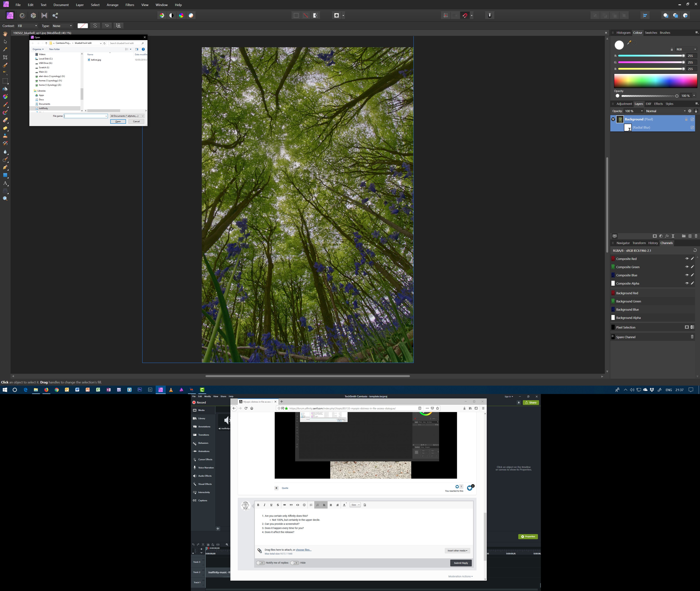The image size is (700, 591).
Task: Select the View (hand) tool
Action: pos(5,34)
